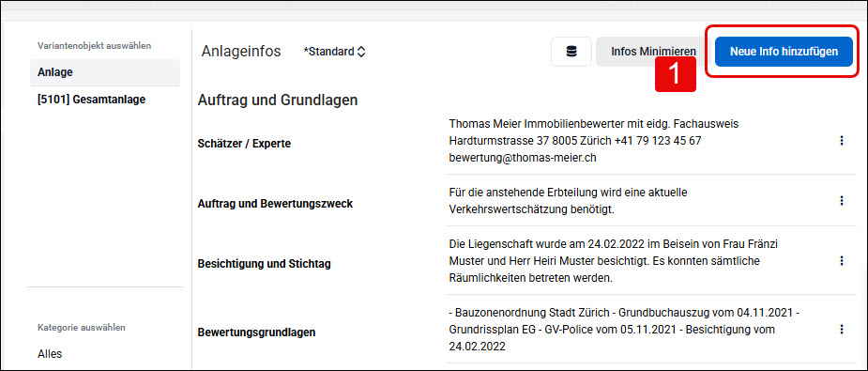Click the Bewertungsgrundlagen label
This screenshot has width=868, height=371.
click(x=256, y=332)
